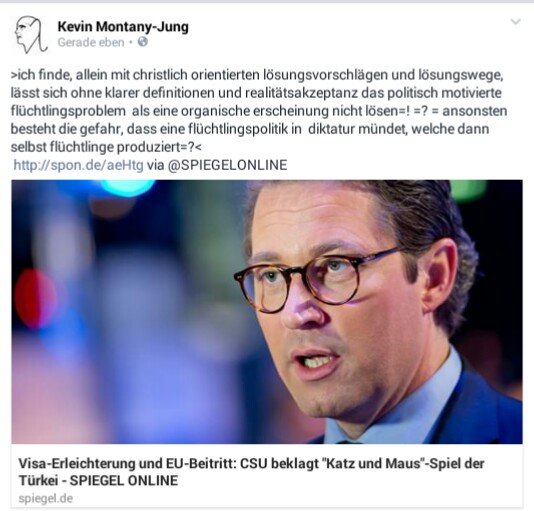Click the @SPIEGELONLINE mention
The height and width of the screenshot is (511, 534).
(227, 165)
